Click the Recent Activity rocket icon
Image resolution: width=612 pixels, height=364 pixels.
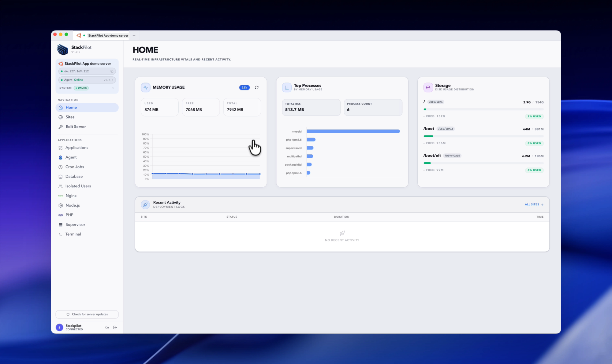point(145,204)
